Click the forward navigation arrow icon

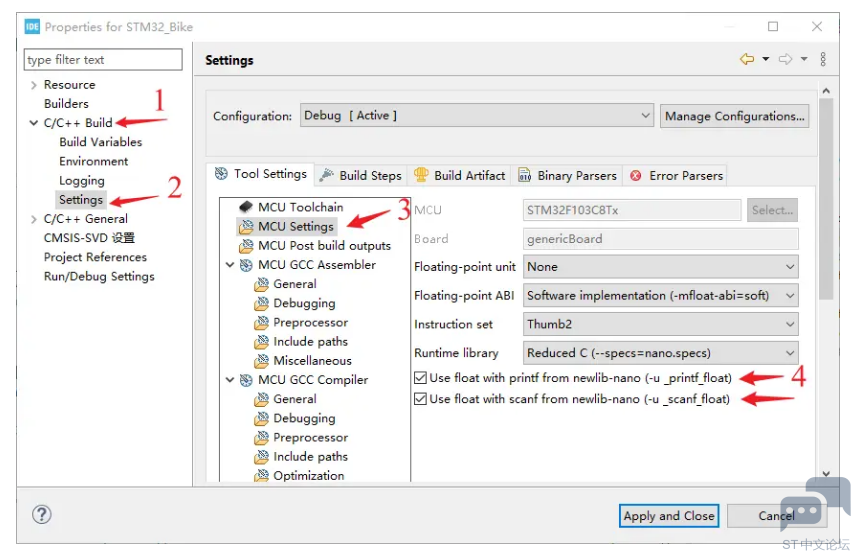[785, 59]
